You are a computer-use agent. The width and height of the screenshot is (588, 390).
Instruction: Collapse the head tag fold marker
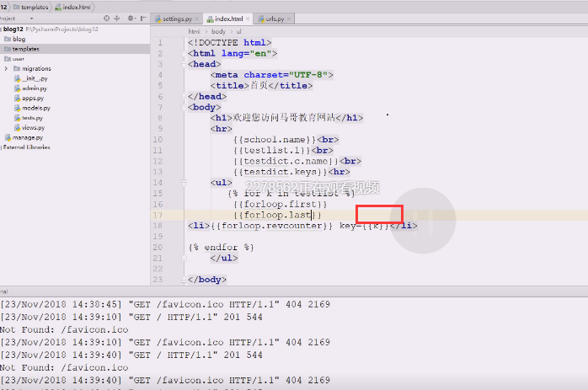point(184,64)
